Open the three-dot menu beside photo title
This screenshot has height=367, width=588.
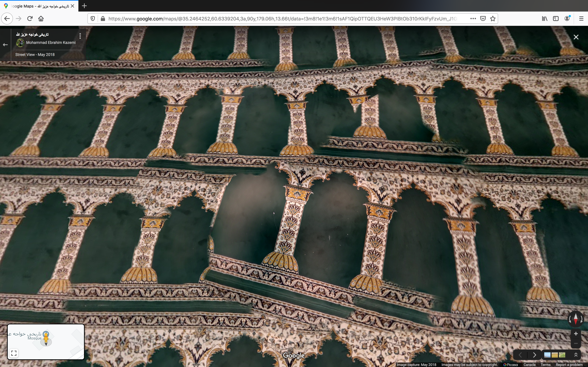[80, 36]
